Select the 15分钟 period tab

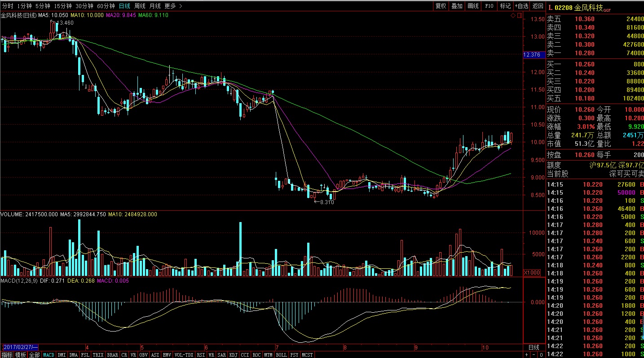pyautogui.click(x=62, y=6)
